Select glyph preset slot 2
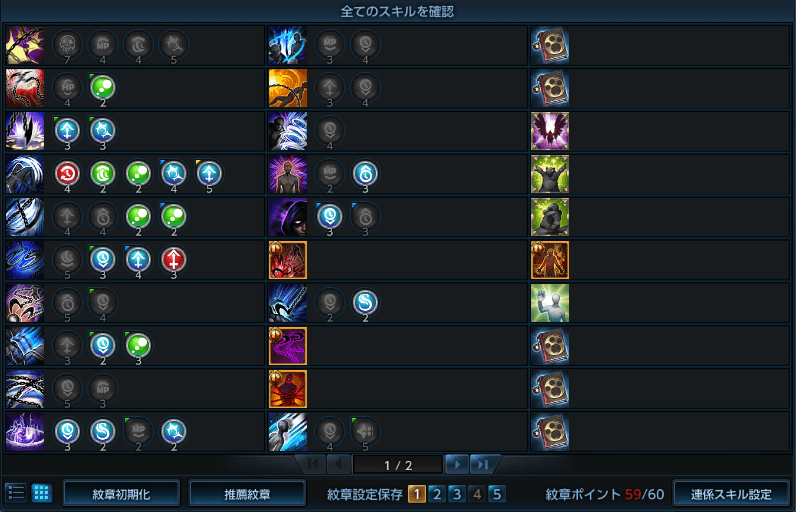This screenshot has width=796, height=512. [x=437, y=494]
